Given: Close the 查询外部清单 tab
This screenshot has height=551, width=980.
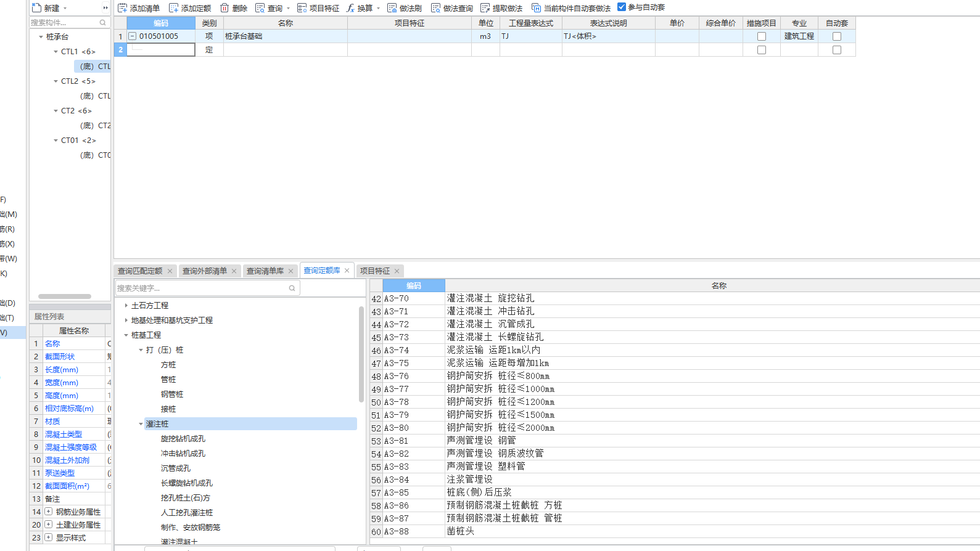Looking at the screenshot, I should [x=234, y=271].
